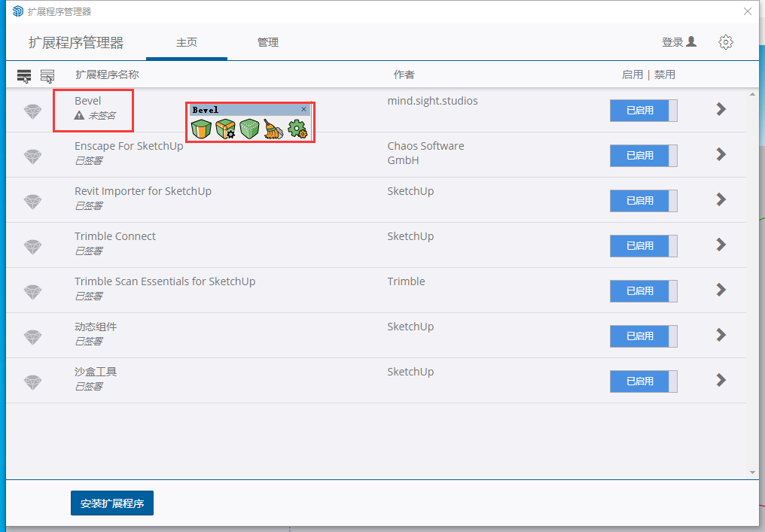Viewport: 765px width, 532px height.
Task: Toggle the 已启用 switch for Revit Importer
Action: (x=644, y=201)
